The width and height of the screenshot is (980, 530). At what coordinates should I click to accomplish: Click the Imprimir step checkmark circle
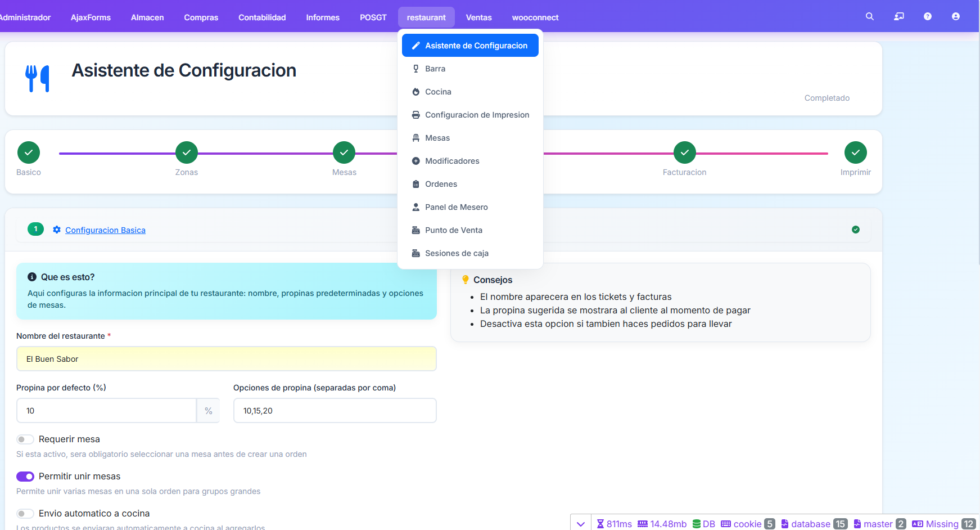click(855, 152)
